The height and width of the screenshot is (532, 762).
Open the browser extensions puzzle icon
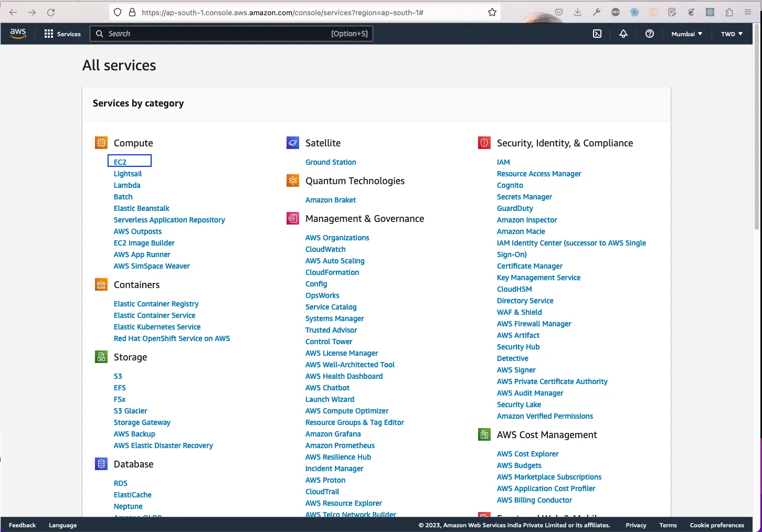tap(729, 12)
